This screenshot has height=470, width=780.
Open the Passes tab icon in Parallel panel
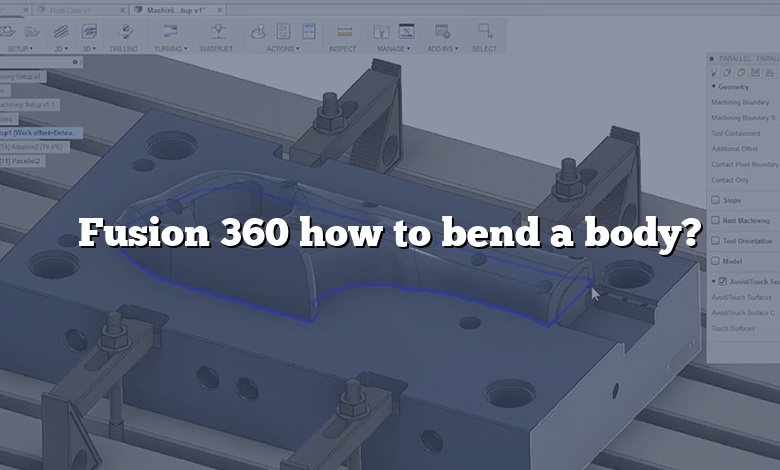(756, 73)
